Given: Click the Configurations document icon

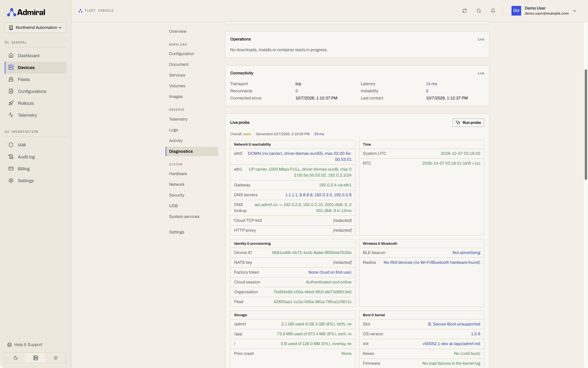Looking at the screenshot, I should (x=11, y=91).
